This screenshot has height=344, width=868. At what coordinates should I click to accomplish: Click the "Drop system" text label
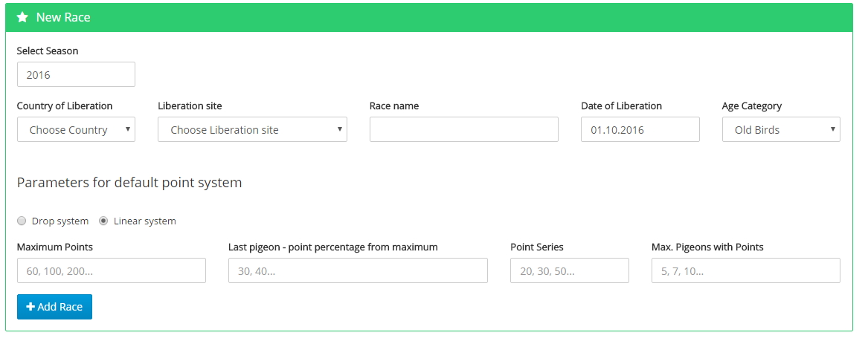(60, 221)
